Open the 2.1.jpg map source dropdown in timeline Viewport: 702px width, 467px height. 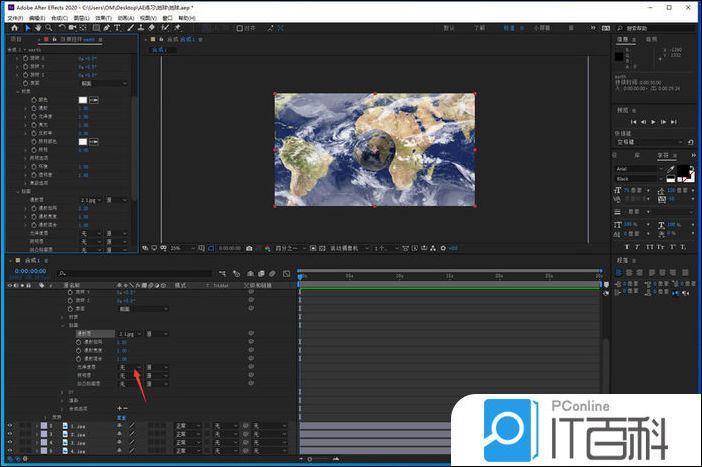(131, 332)
